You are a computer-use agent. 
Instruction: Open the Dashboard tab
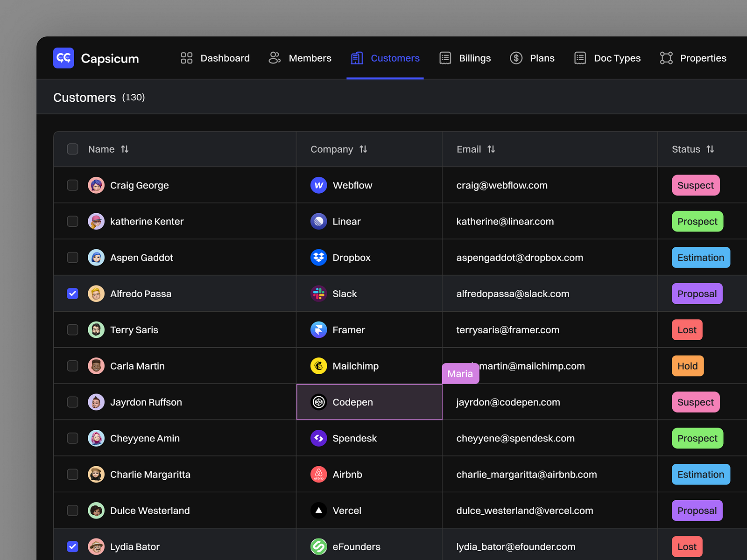point(215,58)
